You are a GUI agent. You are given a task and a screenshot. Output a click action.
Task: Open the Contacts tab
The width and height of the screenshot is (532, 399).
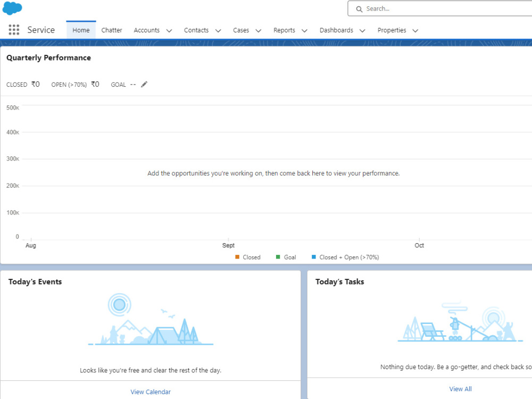click(196, 30)
